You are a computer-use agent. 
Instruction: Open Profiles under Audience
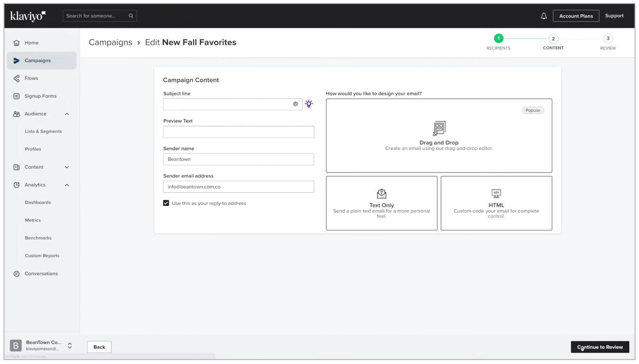pos(33,149)
